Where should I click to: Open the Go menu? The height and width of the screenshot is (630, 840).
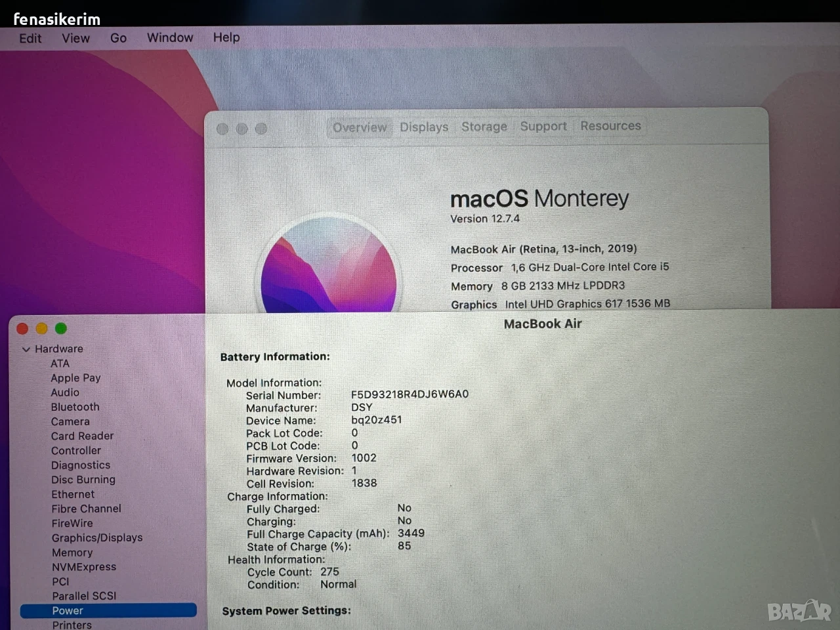tap(118, 38)
